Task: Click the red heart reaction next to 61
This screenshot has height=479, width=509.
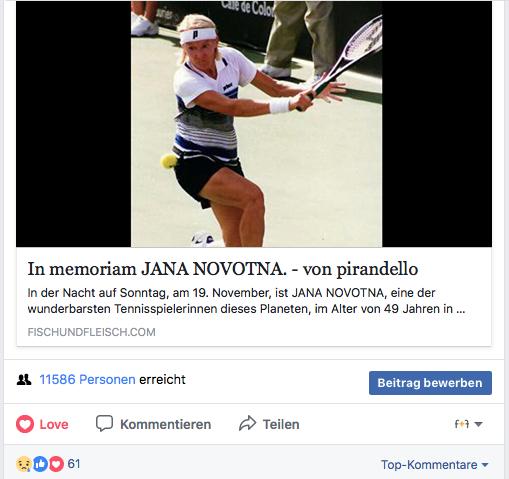Action: coord(56,464)
